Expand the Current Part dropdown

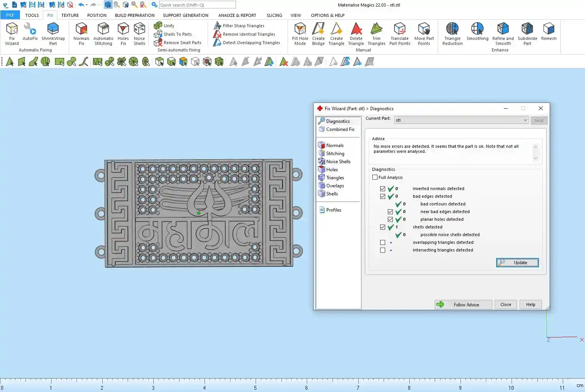(525, 120)
